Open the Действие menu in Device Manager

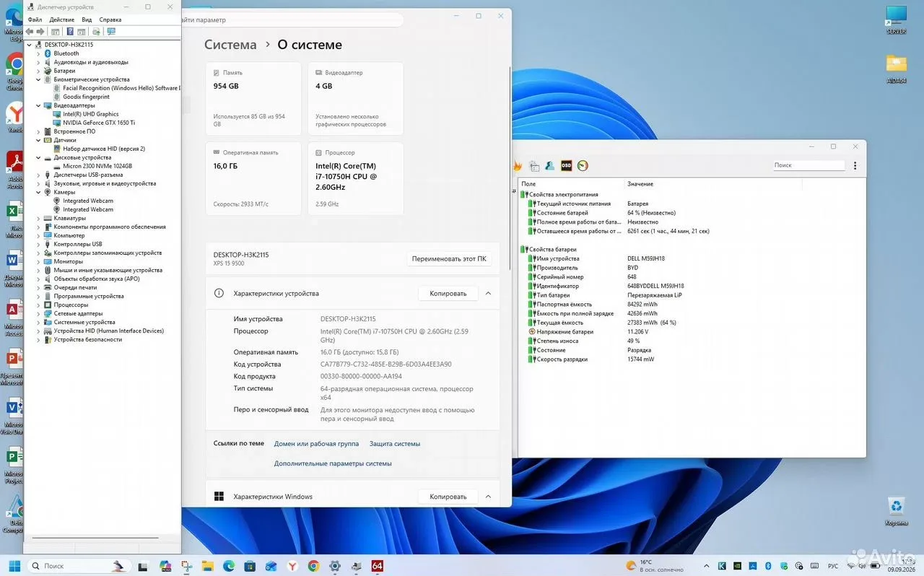[x=62, y=19]
